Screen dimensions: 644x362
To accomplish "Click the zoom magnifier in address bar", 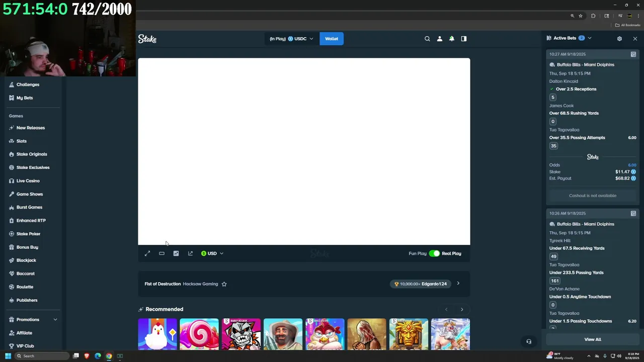I will point(572,16).
